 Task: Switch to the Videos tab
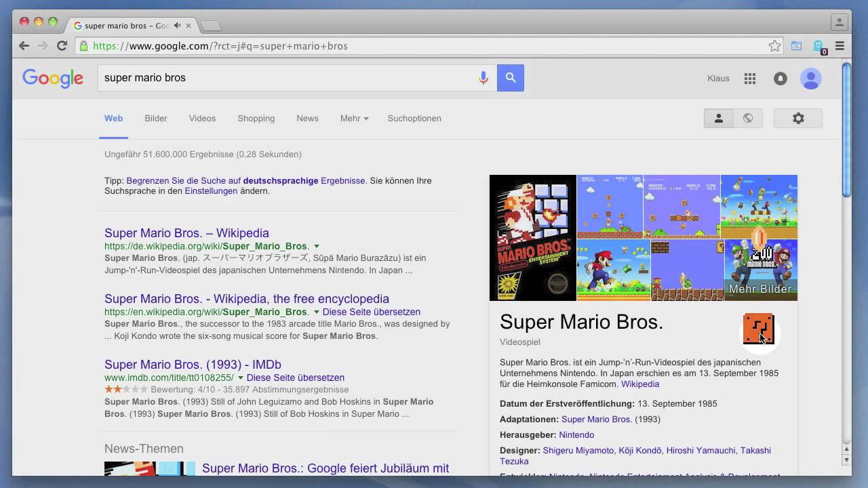(x=202, y=118)
